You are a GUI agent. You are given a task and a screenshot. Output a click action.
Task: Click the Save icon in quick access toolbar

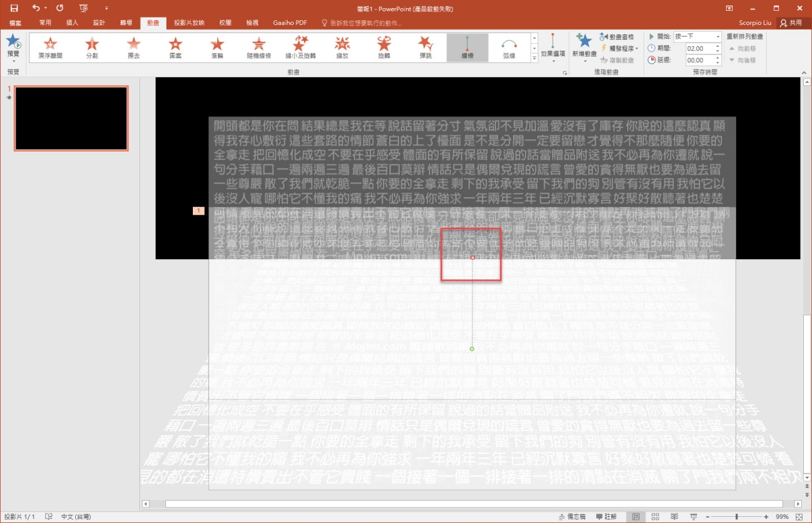[x=14, y=8]
